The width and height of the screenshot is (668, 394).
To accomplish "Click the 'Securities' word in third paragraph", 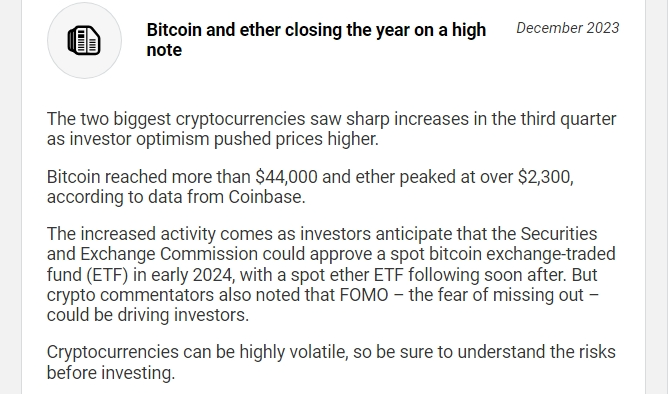I will point(559,234).
